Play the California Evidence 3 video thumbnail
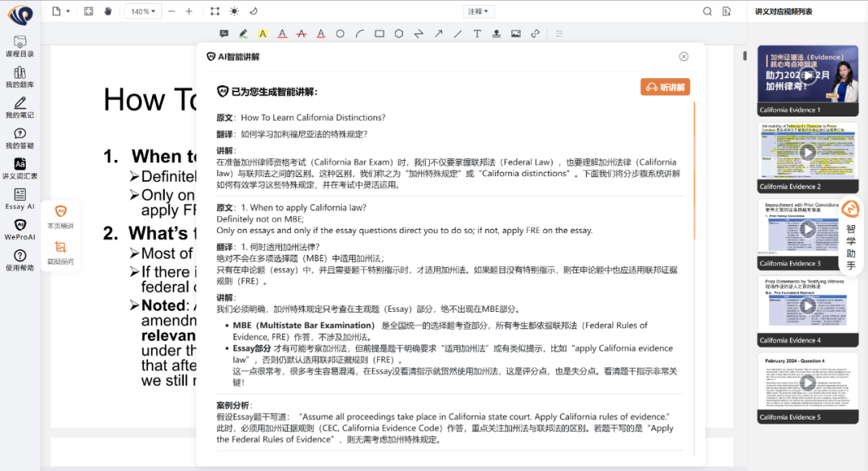Image resolution: width=868 pixels, height=471 pixels. 808,229
